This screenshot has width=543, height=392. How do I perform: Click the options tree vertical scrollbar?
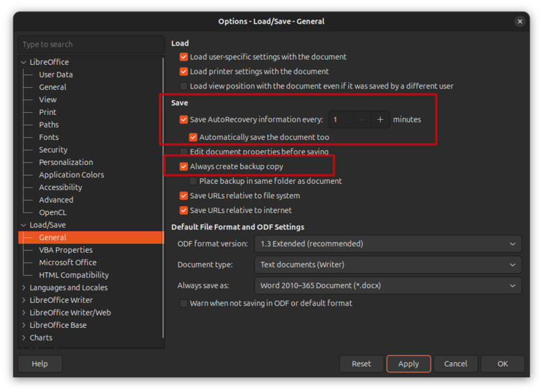[x=163, y=198]
